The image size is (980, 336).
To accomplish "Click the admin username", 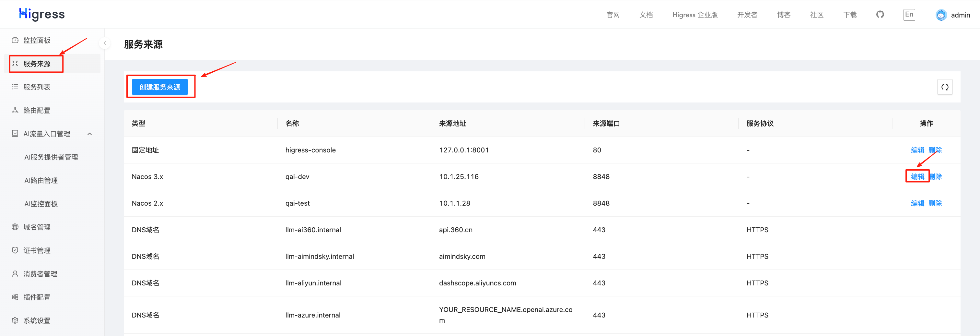I will [x=960, y=15].
